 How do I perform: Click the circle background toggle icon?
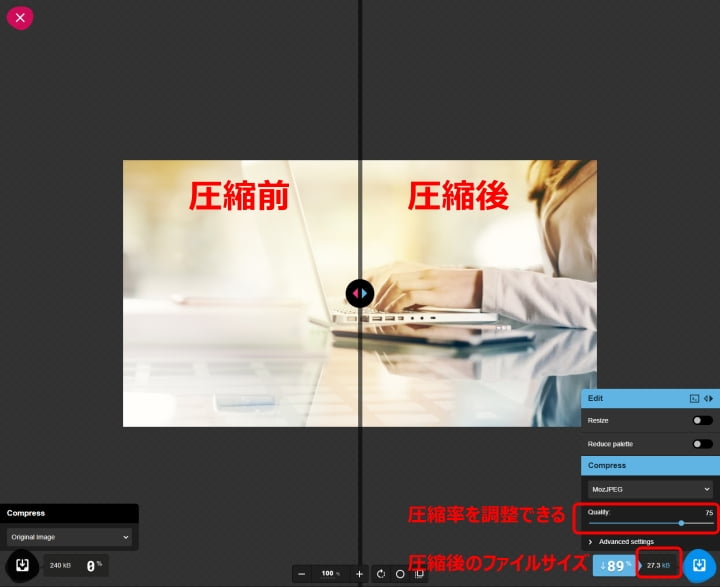pos(400,574)
